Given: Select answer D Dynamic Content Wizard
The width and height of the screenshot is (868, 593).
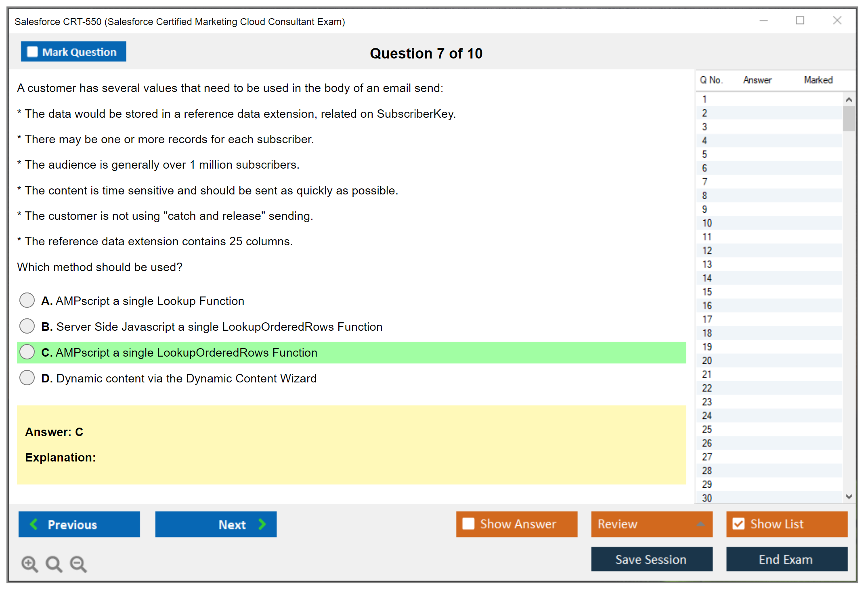Looking at the screenshot, I should coord(27,378).
